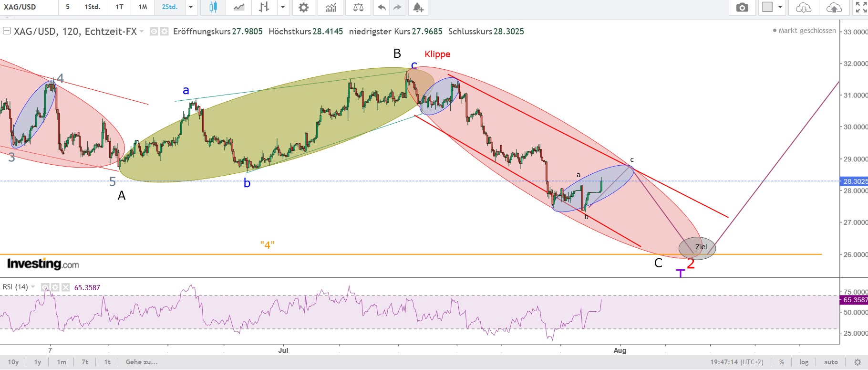This screenshot has height=370, width=868.
Task: Toggle percent scale mode
Action: coord(782,362)
